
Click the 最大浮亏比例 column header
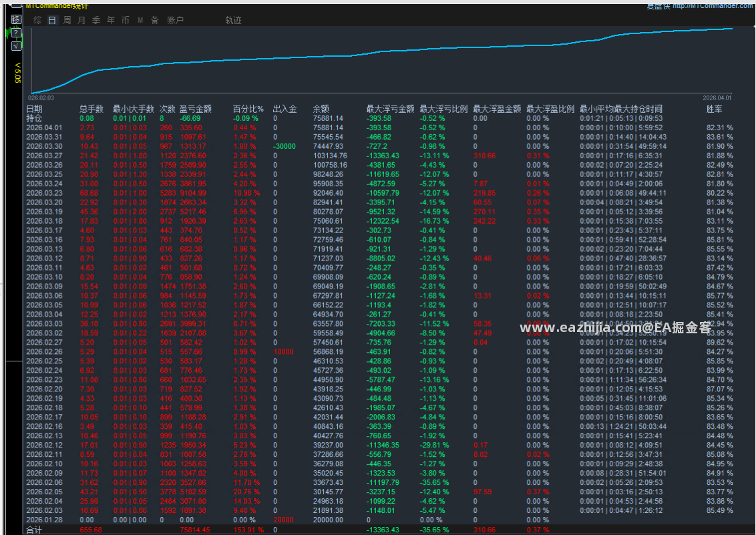[443, 109]
